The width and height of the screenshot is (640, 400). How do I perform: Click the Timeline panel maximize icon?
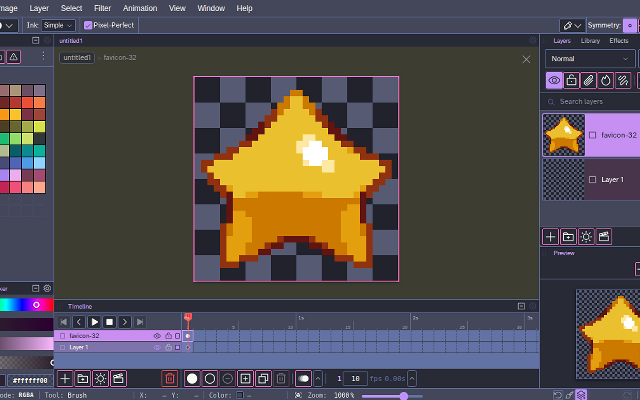click(x=521, y=306)
